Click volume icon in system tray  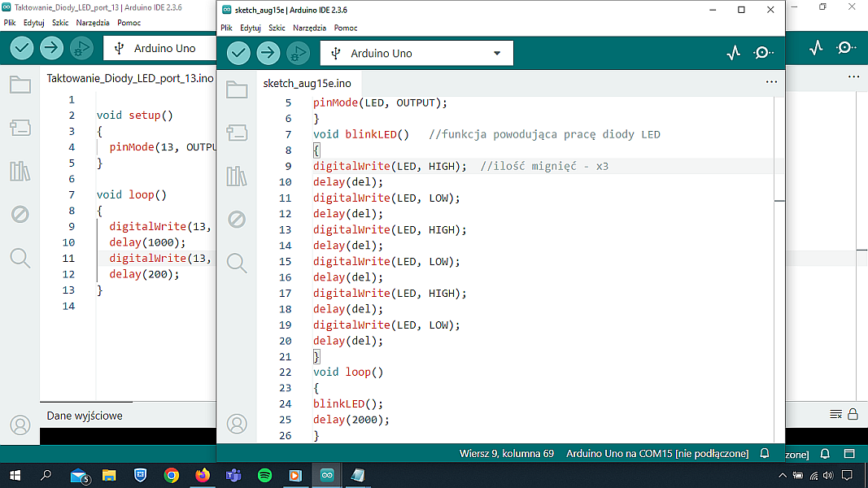click(828, 475)
